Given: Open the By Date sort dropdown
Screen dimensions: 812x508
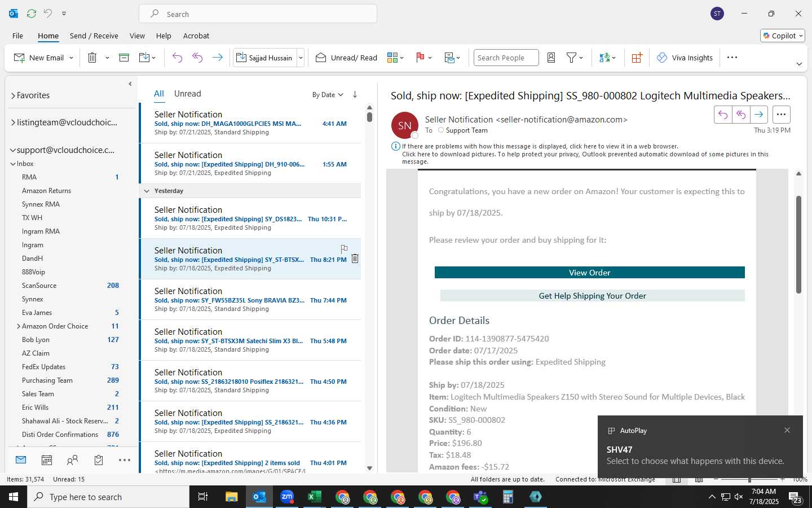Looking at the screenshot, I should (328, 95).
